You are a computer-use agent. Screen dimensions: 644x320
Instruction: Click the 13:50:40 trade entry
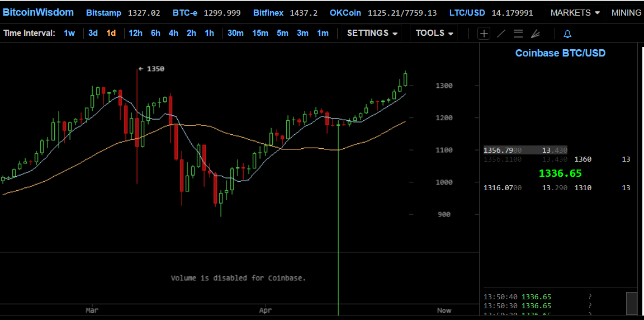[538, 297]
